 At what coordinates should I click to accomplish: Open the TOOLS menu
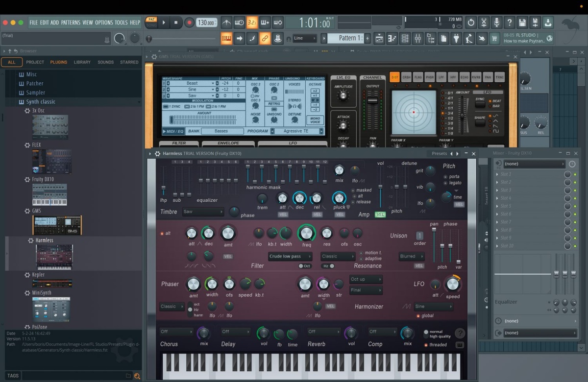[x=121, y=23]
